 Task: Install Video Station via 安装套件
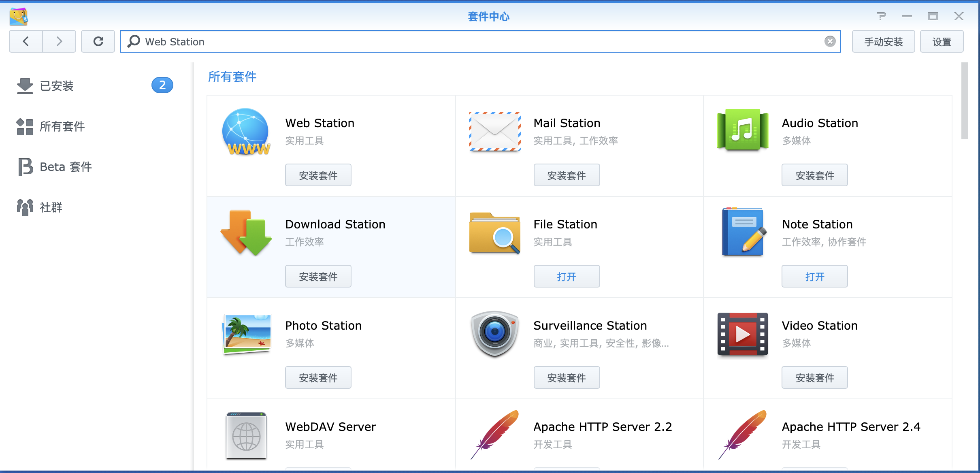tap(814, 377)
